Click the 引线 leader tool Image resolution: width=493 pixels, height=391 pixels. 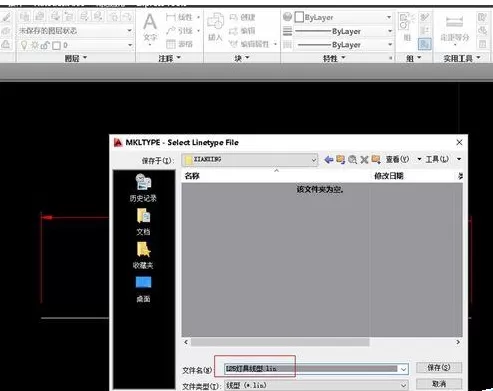pyautogui.click(x=180, y=31)
